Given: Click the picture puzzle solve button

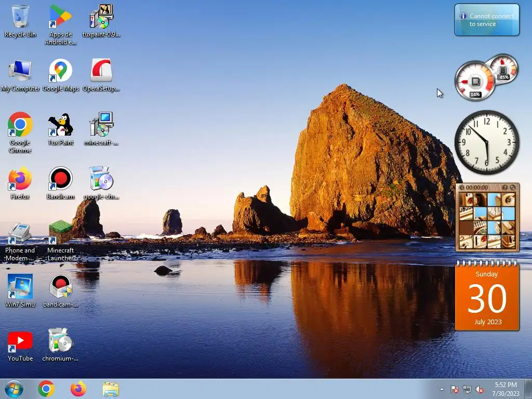Looking at the screenshot, I should pos(512,188).
